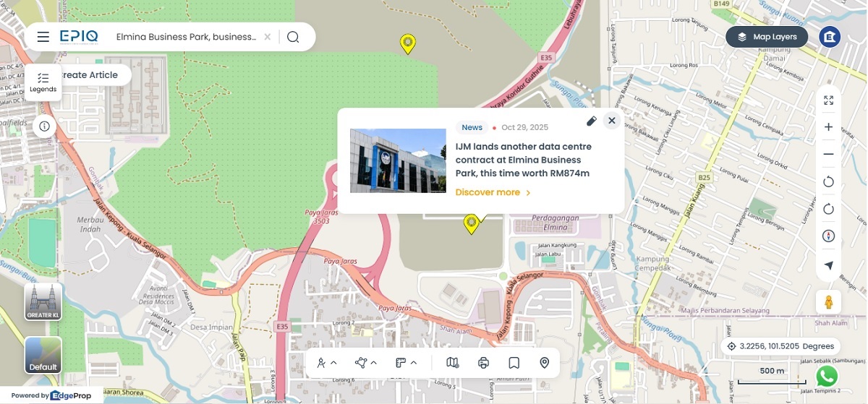Click the yellow map marker near the top
The height and width of the screenshot is (404, 868).
pos(408,44)
